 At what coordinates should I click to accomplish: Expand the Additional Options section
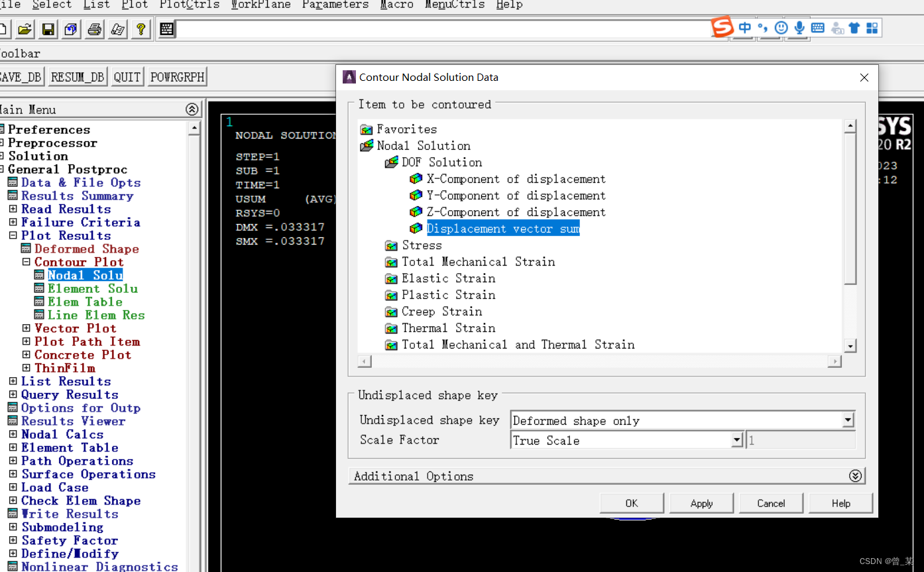(855, 476)
